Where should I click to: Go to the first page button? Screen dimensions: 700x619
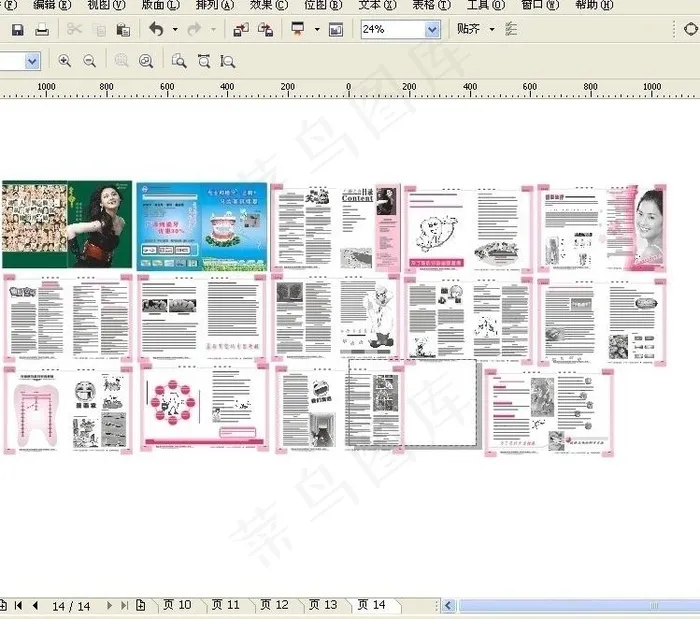[x=18, y=605]
